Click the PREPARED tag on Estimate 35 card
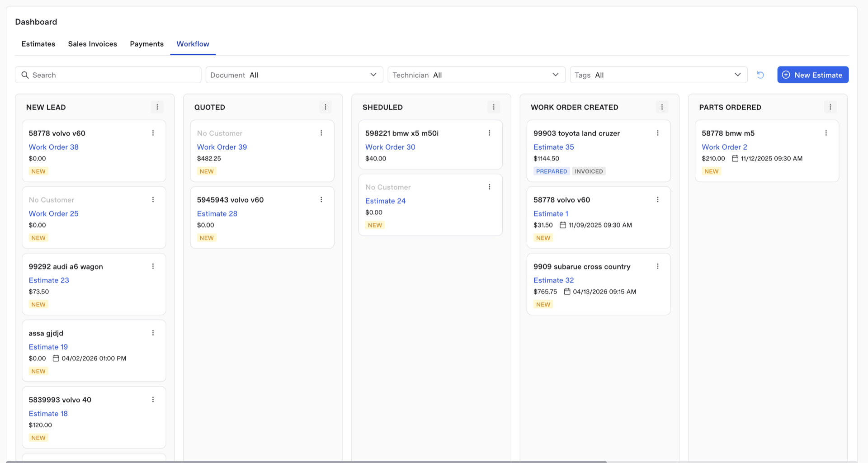The image size is (868, 463). click(552, 171)
